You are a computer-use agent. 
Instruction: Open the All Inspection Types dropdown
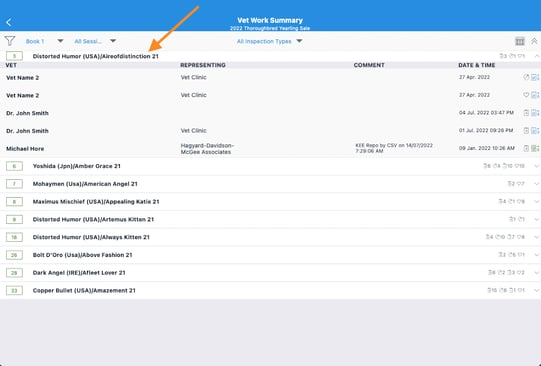(269, 41)
